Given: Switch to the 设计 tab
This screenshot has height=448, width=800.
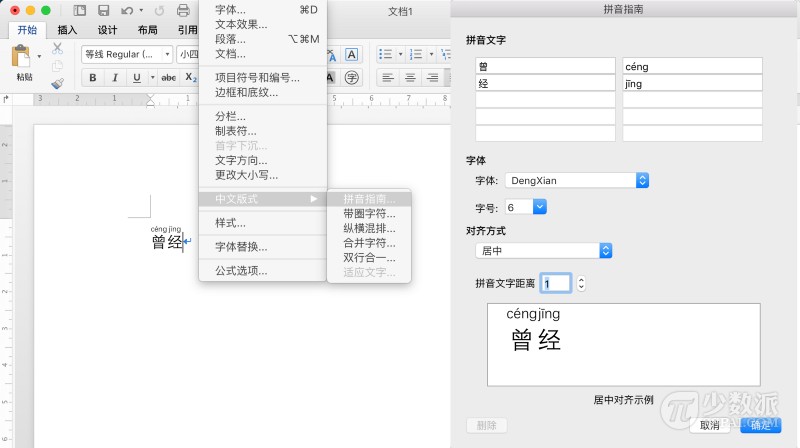Looking at the screenshot, I should point(107,30).
